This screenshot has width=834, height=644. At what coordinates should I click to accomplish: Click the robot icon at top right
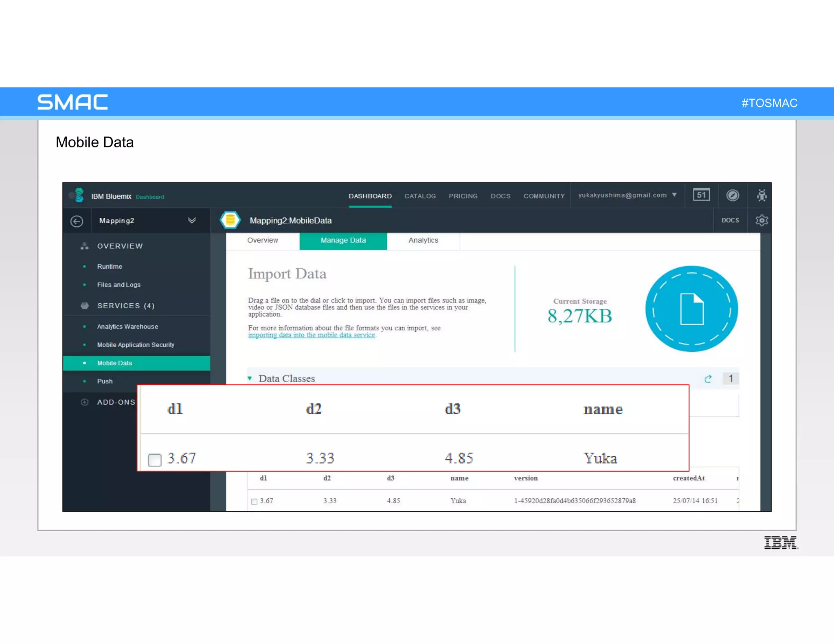[762, 195]
